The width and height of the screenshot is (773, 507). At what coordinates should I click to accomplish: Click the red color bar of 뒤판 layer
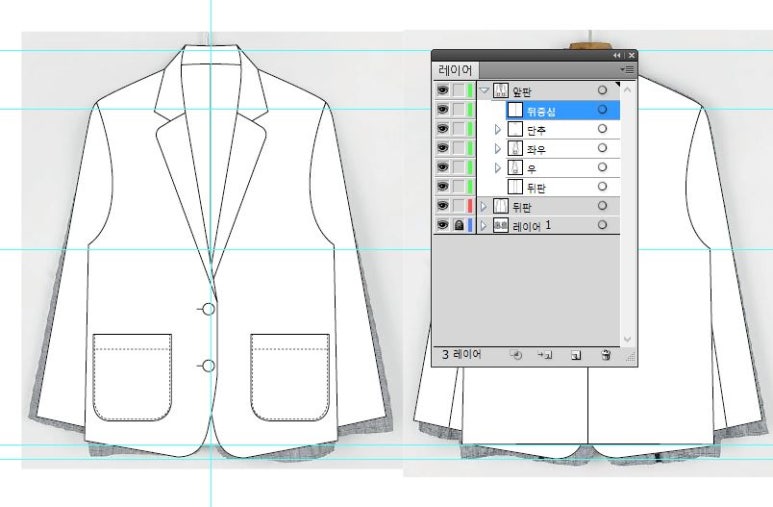[470, 206]
